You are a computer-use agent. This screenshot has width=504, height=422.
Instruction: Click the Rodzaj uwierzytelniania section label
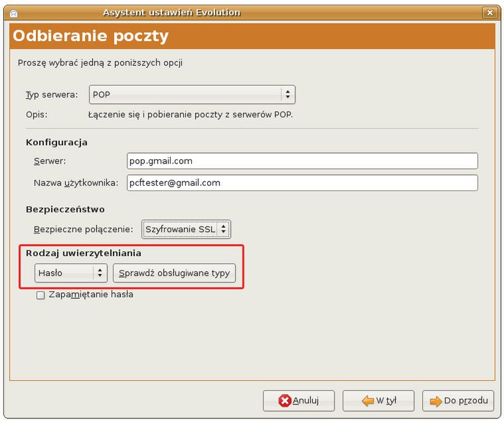pos(84,253)
